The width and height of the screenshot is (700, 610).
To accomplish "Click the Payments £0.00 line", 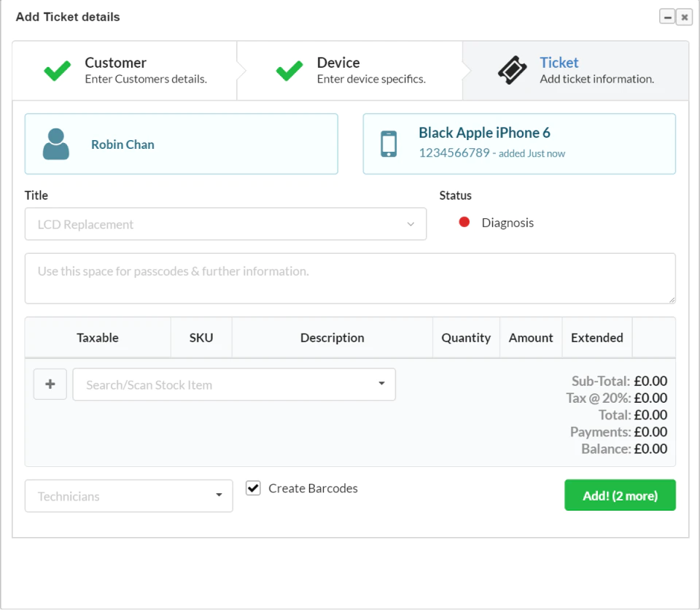I will click(618, 432).
